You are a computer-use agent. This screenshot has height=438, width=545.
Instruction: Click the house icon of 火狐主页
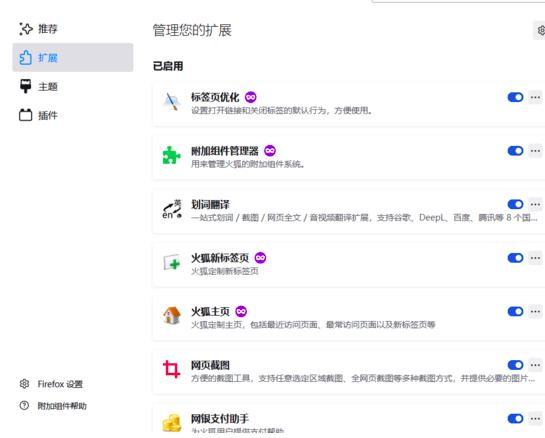coord(172,316)
